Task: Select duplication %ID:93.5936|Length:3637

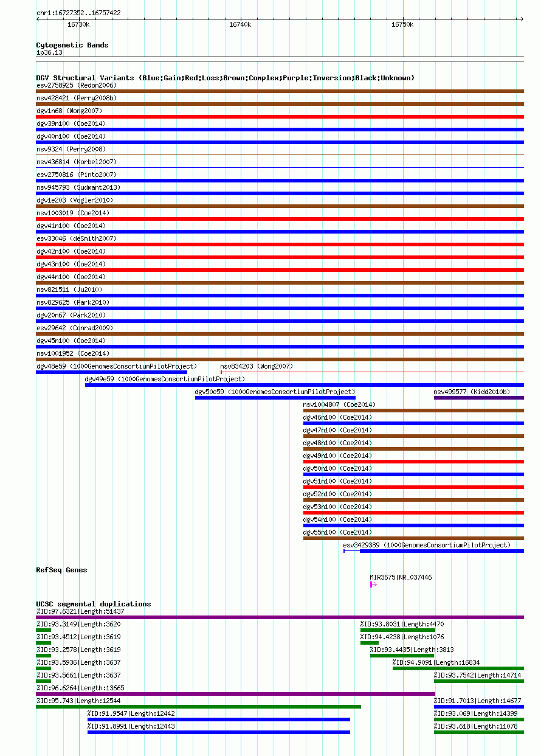Action: coord(78,662)
